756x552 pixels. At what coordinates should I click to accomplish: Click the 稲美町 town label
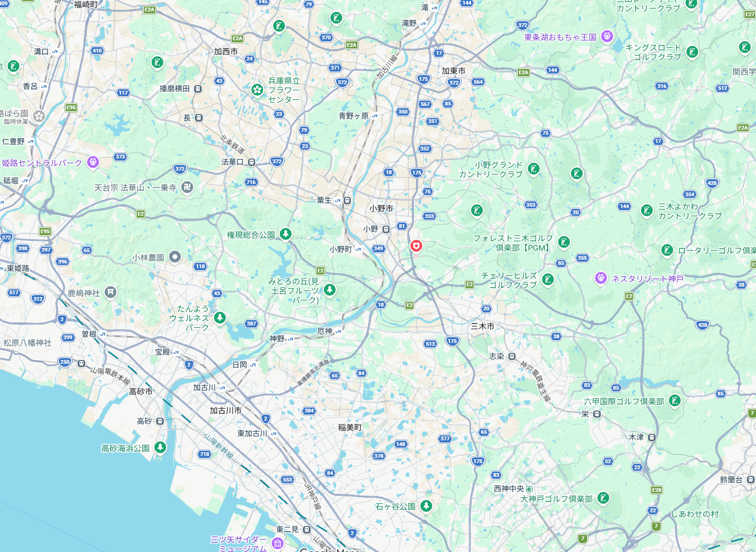[350, 427]
